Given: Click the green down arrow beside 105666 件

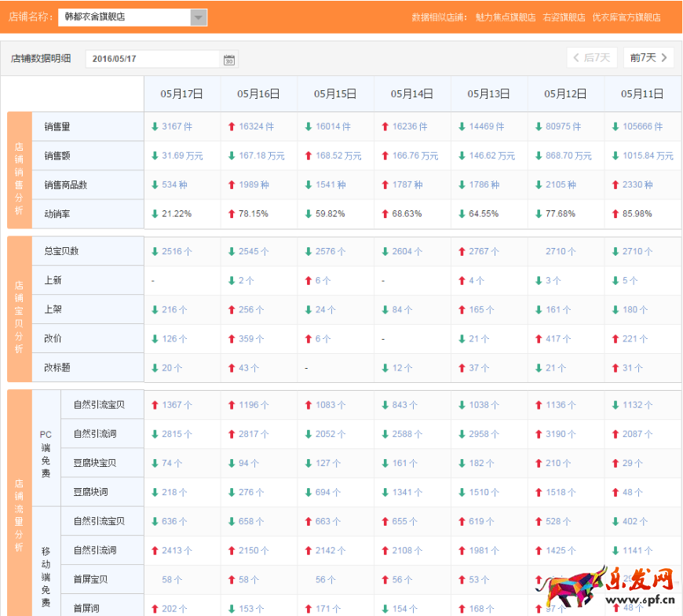Looking at the screenshot, I should [x=615, y=126].
